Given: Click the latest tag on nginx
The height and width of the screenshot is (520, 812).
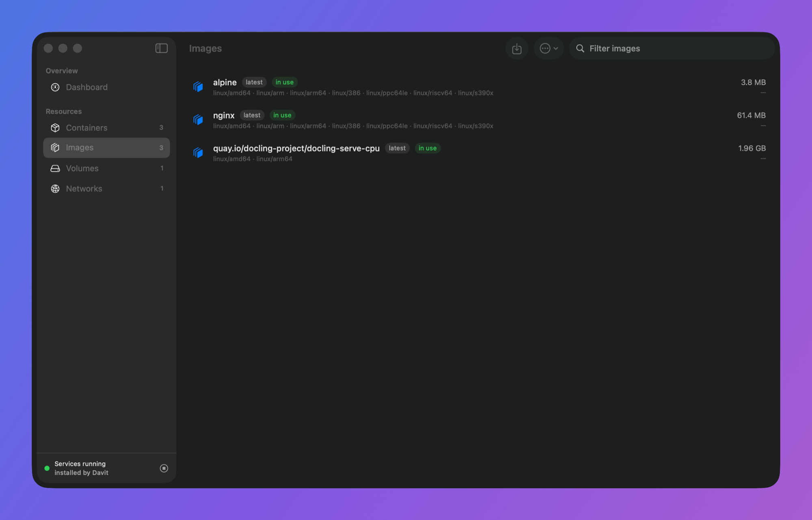Looking at the screenshot, I should click(x=252, y=115).
